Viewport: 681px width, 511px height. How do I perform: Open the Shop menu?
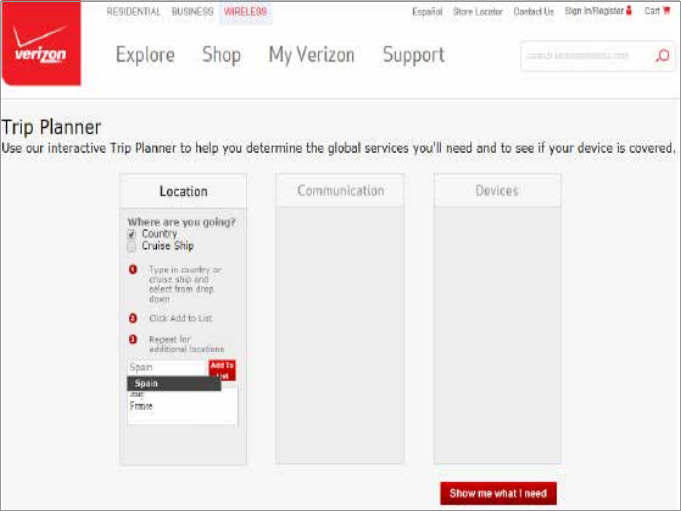click(x=221, y=55)
